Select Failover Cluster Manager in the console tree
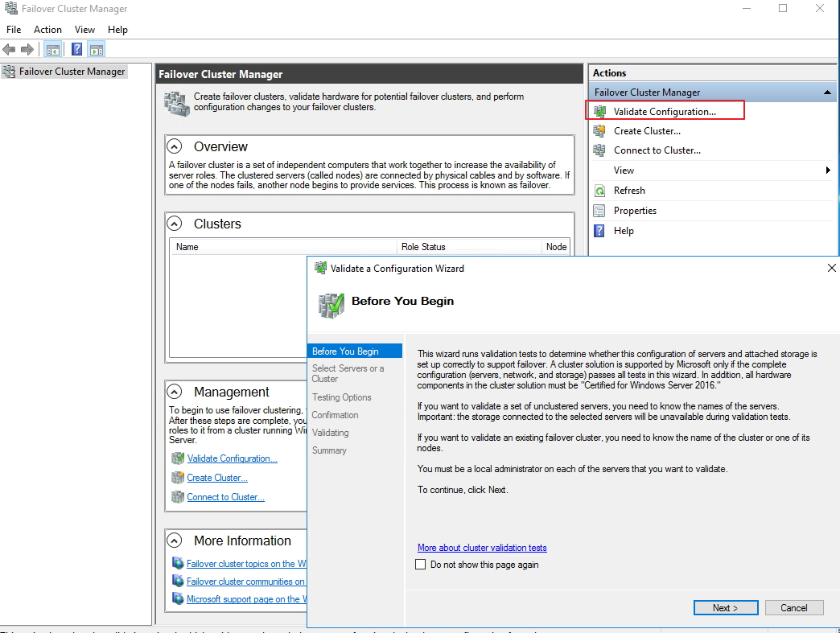Viewport: 840px width, 633px height. pos(72,72)
